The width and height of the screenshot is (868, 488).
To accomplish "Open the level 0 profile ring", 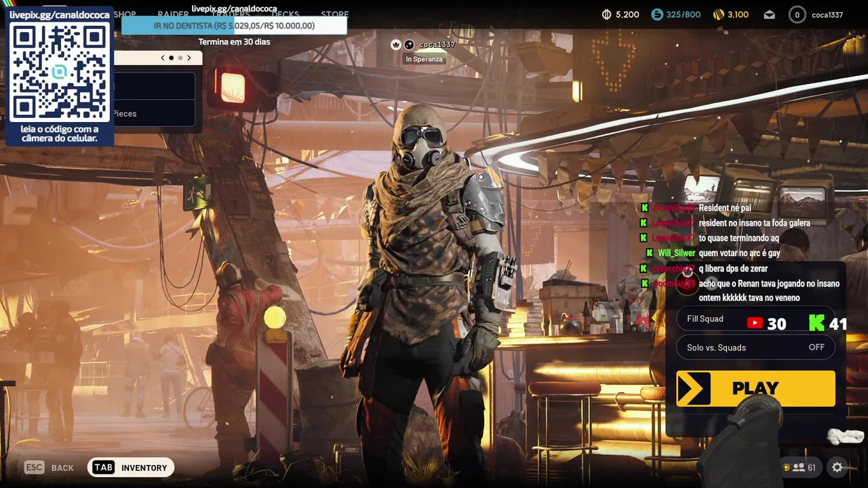I will [797, 14].
